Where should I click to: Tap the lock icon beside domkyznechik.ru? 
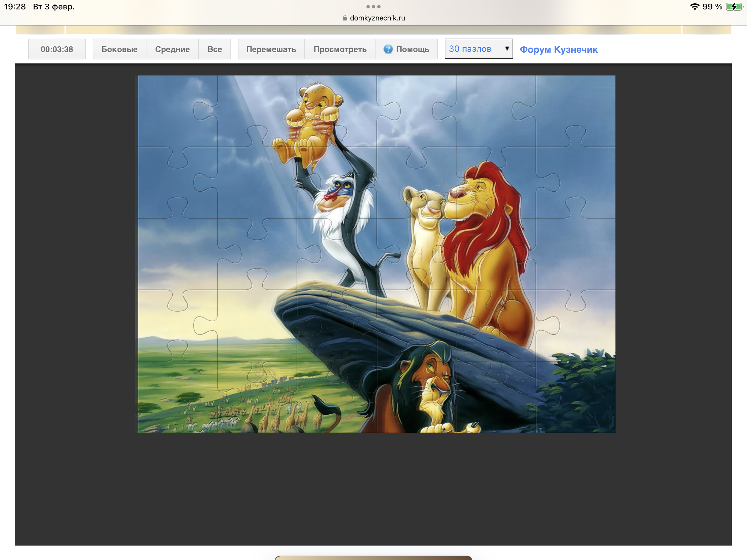(345, 18)
